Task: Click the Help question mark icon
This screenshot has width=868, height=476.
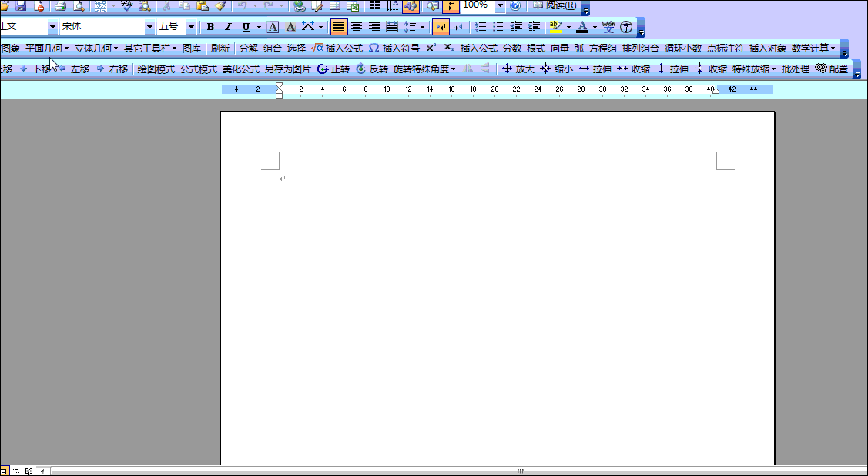Action: pos(515,5)
